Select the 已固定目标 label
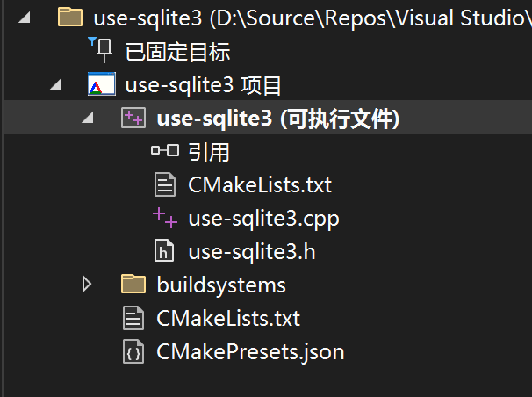Screen dimensions: 532x397 click(178, 52)
